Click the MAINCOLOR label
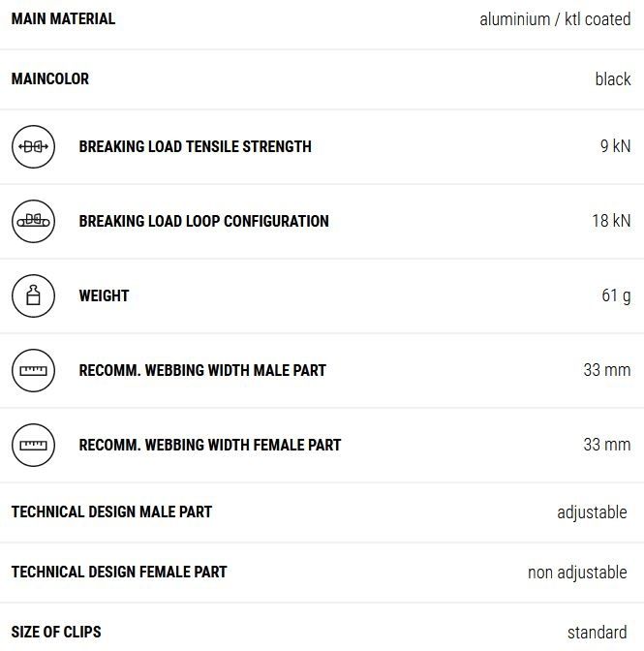Screen dimensions: 644x651 pyautogui.click(x=50, y=78)
